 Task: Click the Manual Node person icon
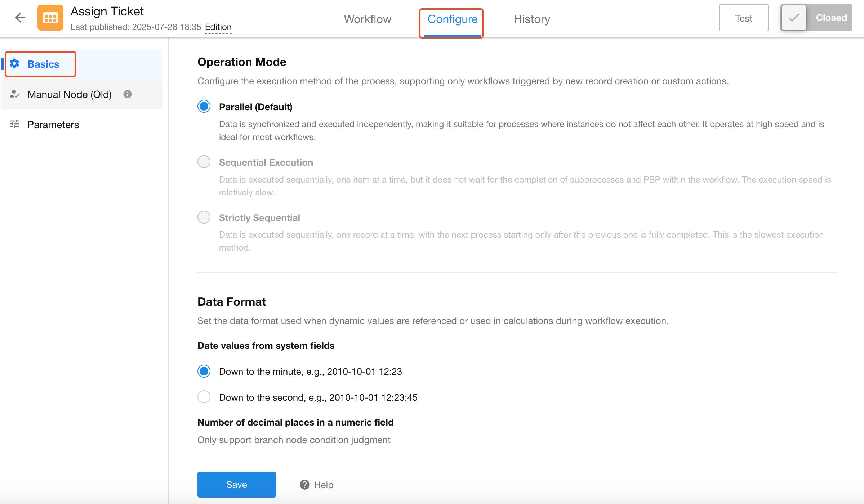[x=14, y=94]
